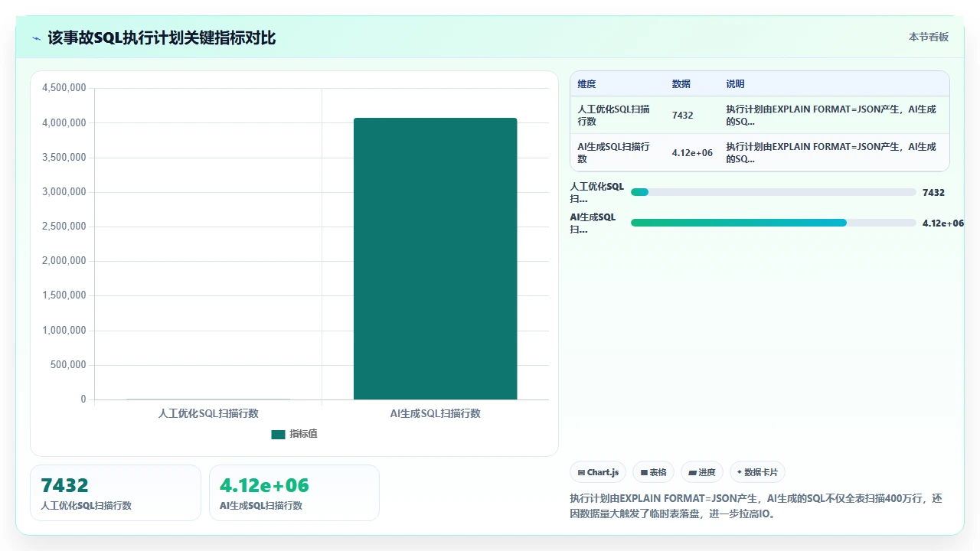Click the 人工优化SQL progress bar

pyautogui.click(x=773, y=192)
